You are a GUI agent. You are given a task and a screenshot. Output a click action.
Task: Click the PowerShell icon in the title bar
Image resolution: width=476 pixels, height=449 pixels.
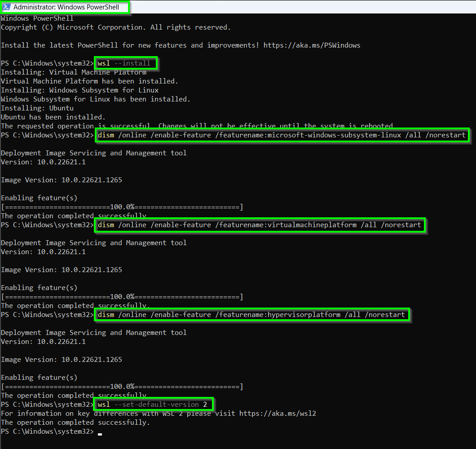pyautogui.click(x=7, y=7)
